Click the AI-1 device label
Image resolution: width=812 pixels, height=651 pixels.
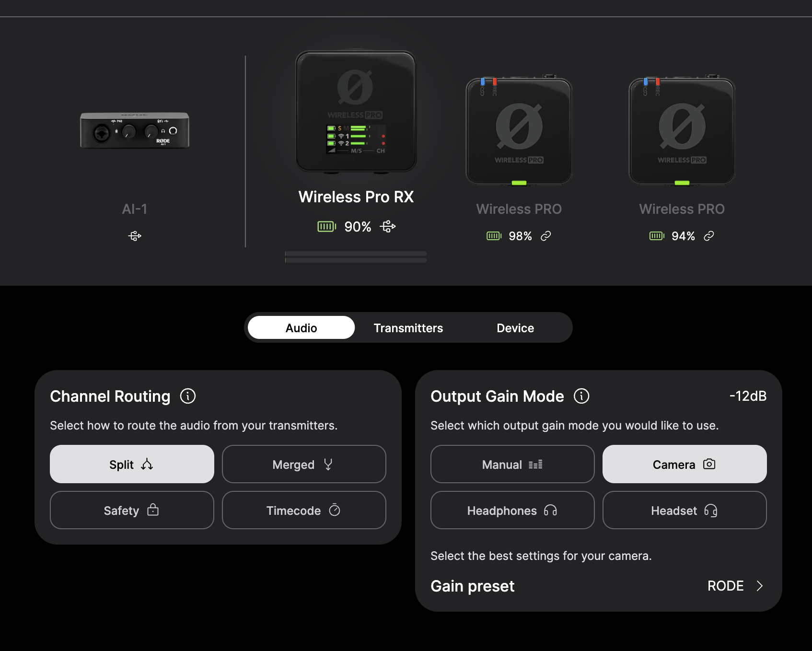pos(135,209)
